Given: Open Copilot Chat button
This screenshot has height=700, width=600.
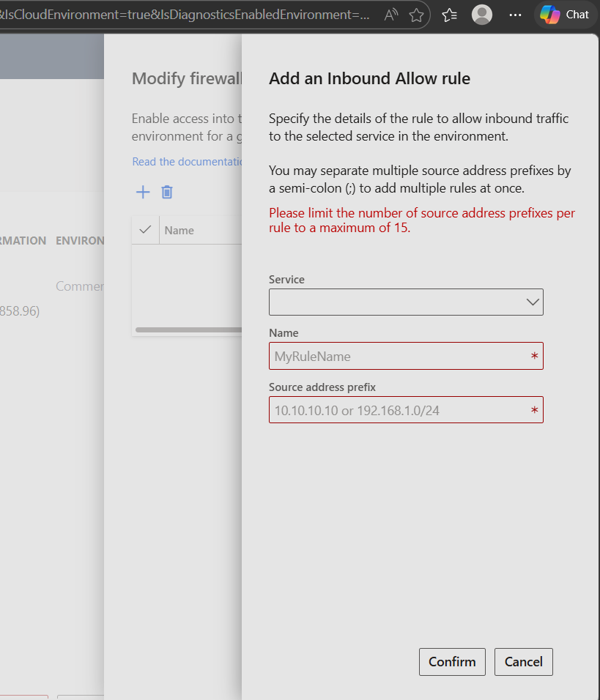Looking at the screenshot, I should 565,15.
